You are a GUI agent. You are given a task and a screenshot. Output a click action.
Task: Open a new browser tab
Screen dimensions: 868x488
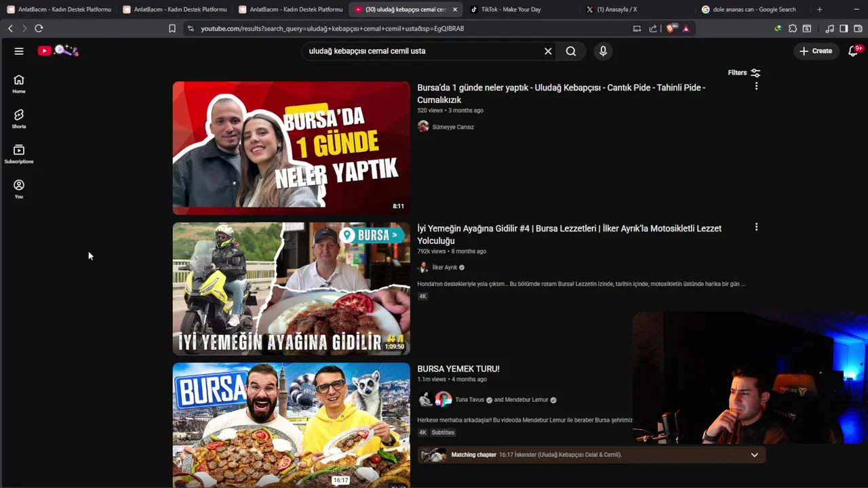(820, 9)
